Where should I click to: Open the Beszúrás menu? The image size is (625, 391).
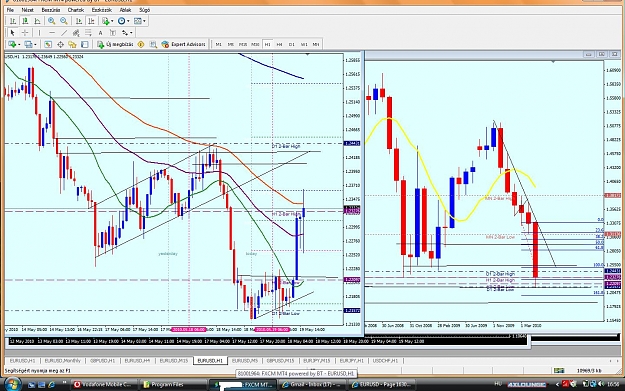[x=51, y=10]
